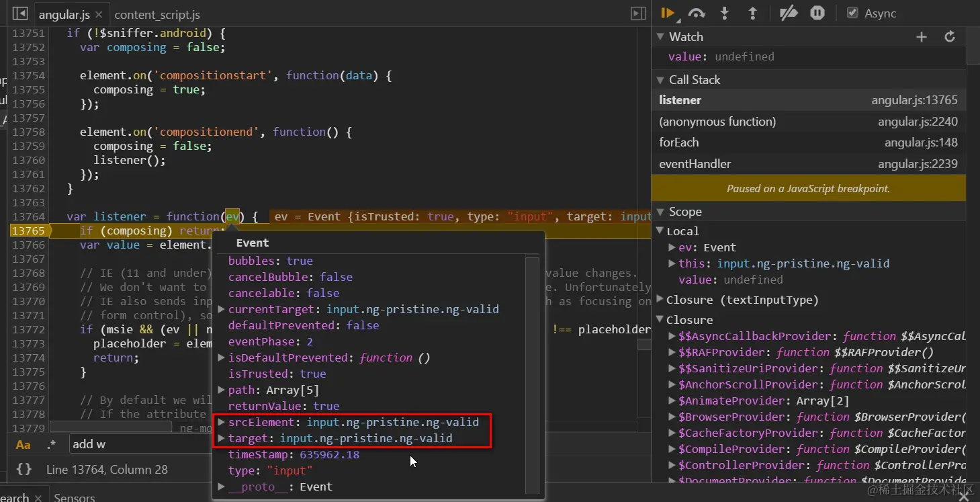Refresh watch expressions
This screenshot has height=502, width=980.
(950, 37)
